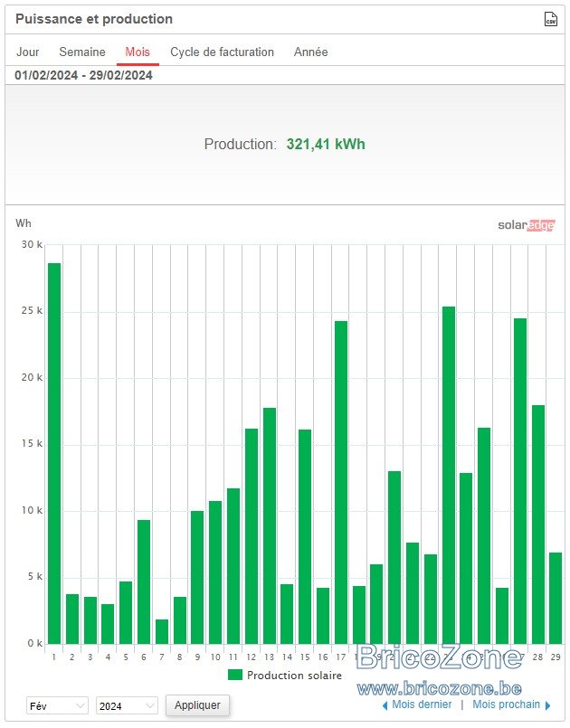
Task: Select the Mois tab
Action: click(x=138, y=52)
